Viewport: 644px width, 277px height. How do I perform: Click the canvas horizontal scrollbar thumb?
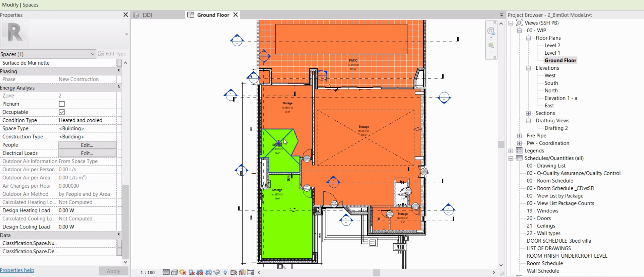(x=376, y=273)
